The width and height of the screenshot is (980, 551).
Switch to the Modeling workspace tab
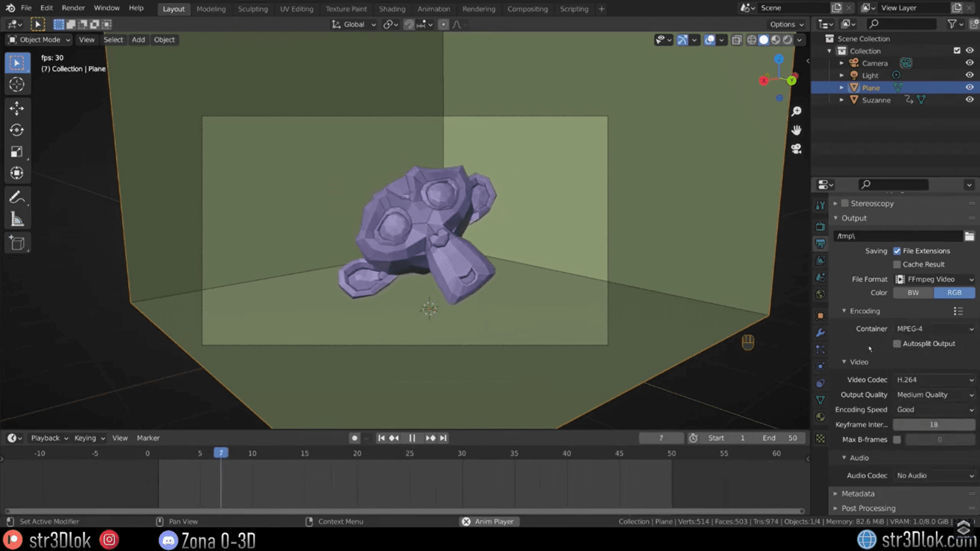[x=211, y=9]
